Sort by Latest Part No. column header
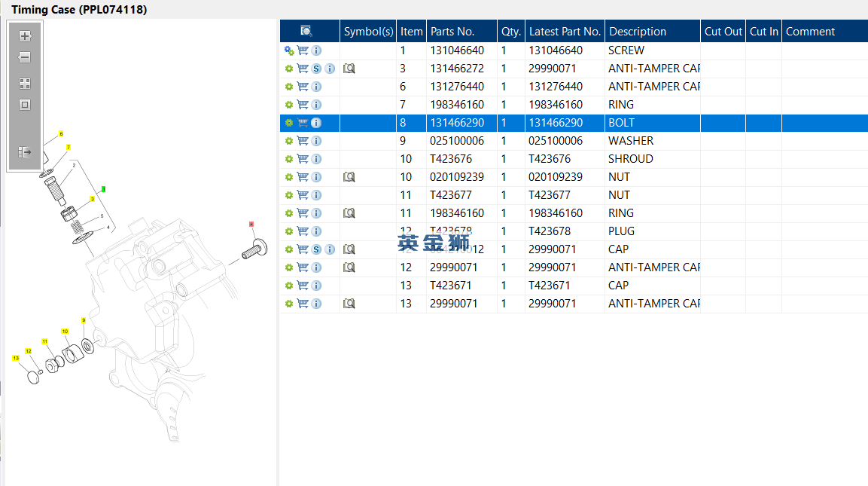Viewport: 868px width, 486px height. click(x=565, y=31)
